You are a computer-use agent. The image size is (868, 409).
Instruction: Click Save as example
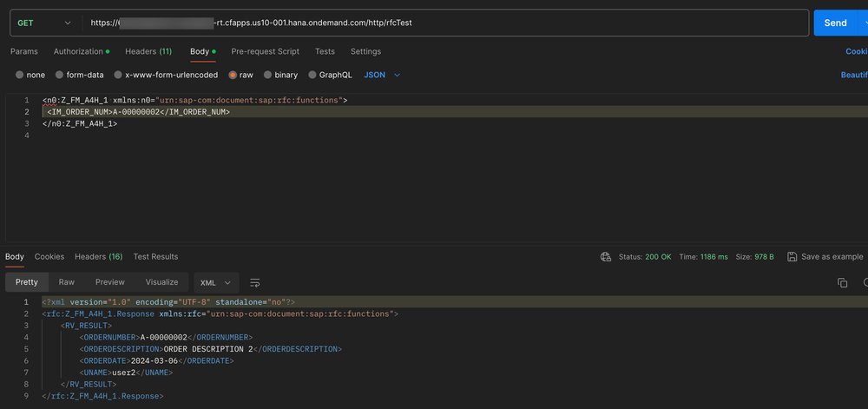tap(831, 257)
